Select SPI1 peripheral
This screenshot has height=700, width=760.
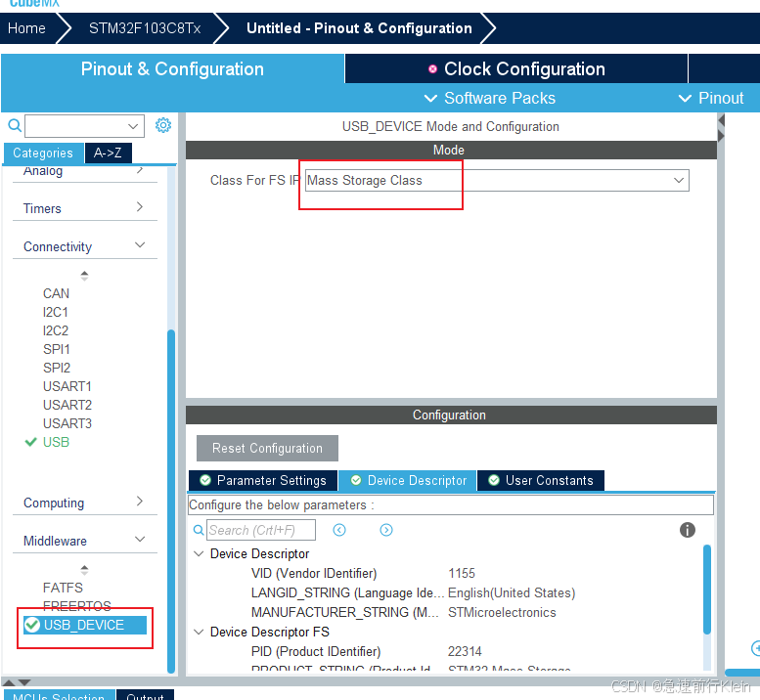(x=56, y=349)
